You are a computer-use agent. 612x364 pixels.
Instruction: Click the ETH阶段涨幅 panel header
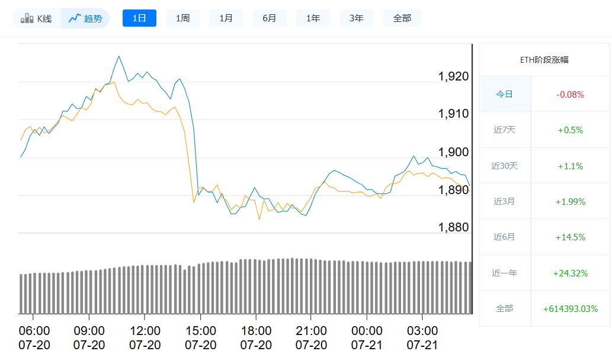[545, 59]
